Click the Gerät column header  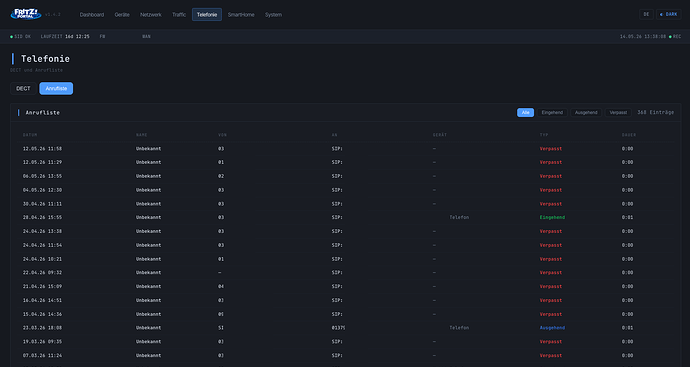pyautogui.click(x=440, y=135)
